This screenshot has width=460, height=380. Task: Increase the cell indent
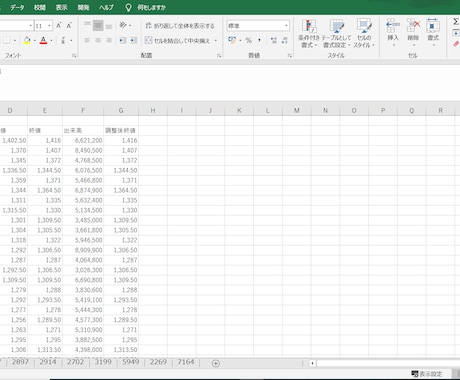(134, 41)
